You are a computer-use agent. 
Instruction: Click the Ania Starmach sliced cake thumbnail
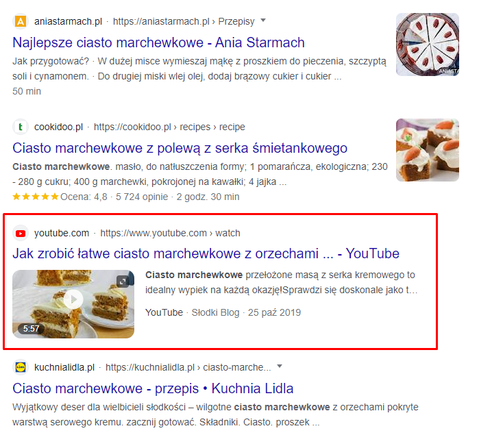point(428,45)
